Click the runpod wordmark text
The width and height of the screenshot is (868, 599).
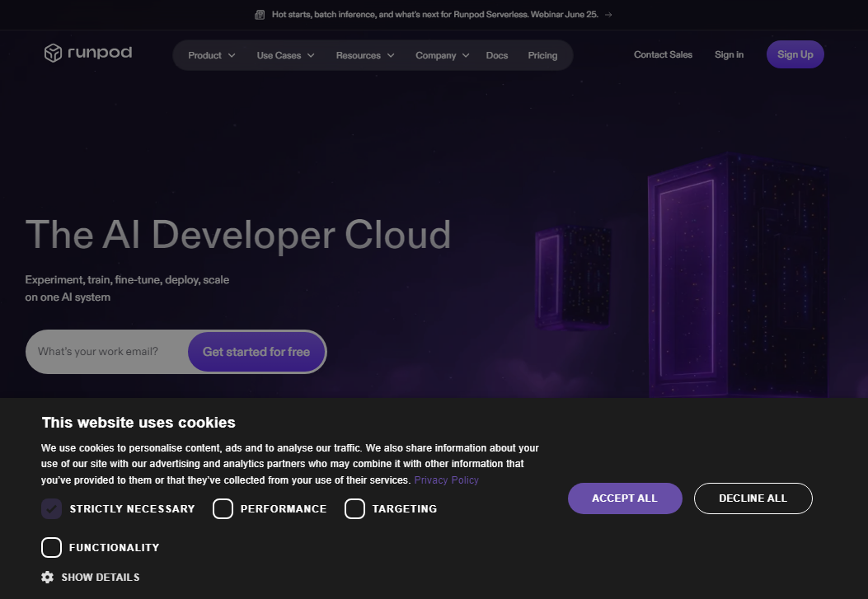100,53
